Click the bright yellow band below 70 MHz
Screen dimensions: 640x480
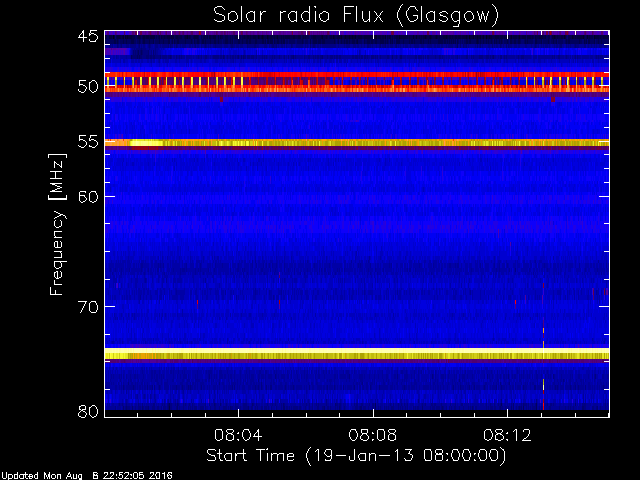pyautogui.click(x=357, y=353)
